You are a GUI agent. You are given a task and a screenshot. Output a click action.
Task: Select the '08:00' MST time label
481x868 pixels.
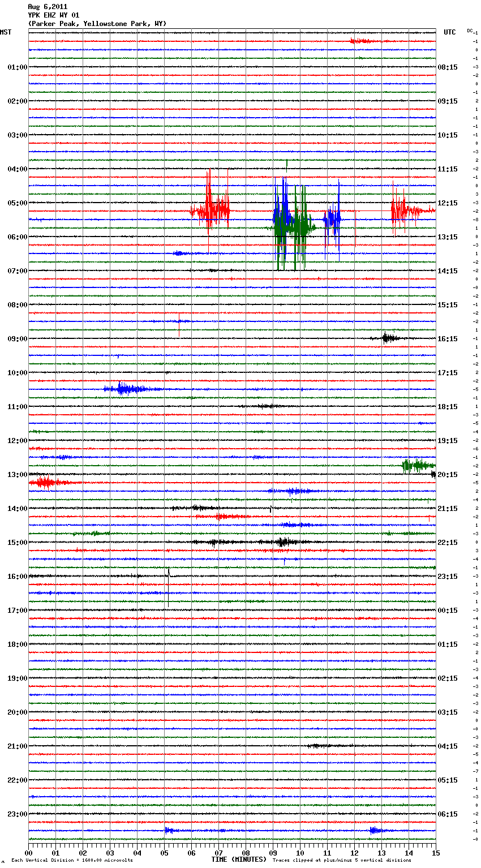18,305
